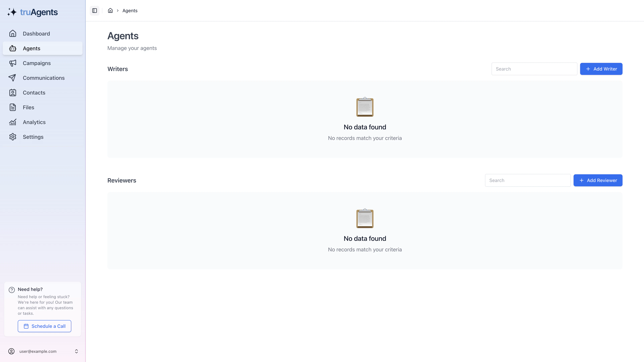Expand the user account menu chevron
The width and height of the screenshot is (644, 362).
pos(76,351)
